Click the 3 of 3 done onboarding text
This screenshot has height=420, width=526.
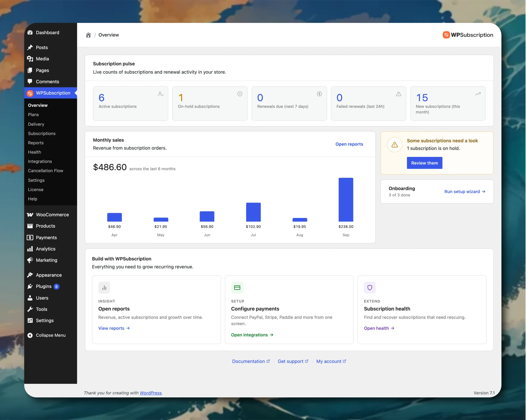tap(399, 195)
